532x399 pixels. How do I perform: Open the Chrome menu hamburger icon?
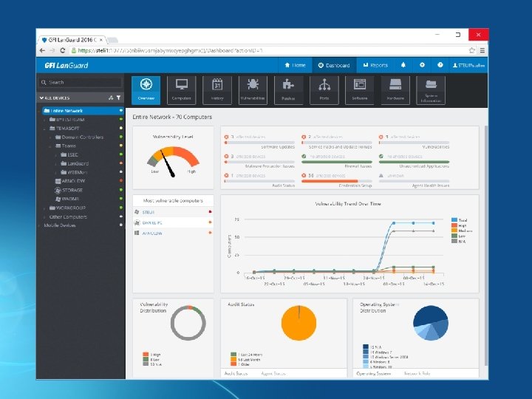(x=482, y=50)
